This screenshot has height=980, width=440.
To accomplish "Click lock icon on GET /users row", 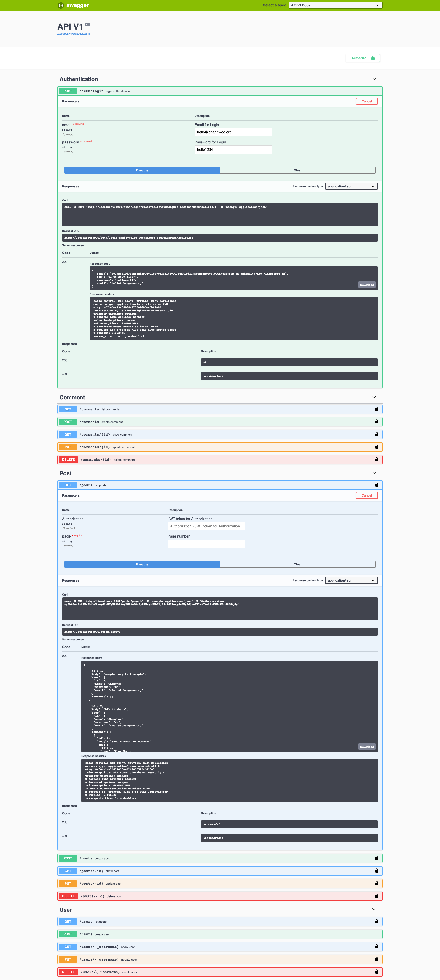I will (377, 921).
